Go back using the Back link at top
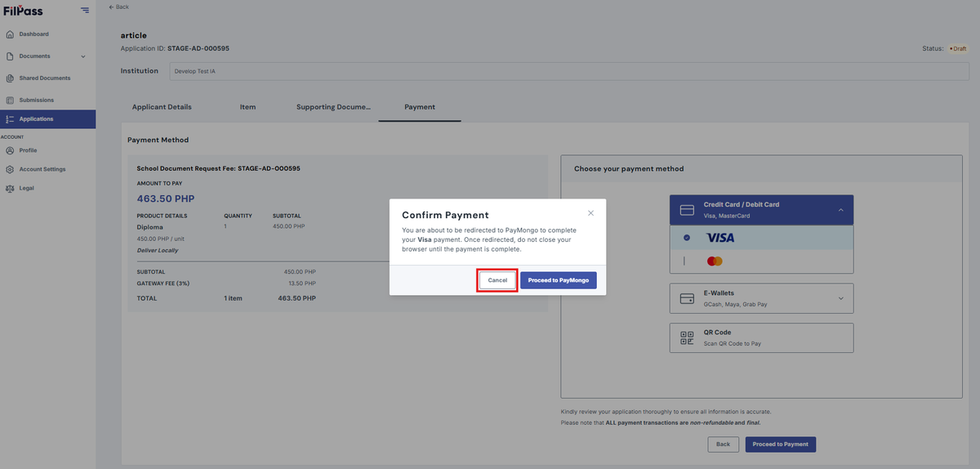 point(118,7)
